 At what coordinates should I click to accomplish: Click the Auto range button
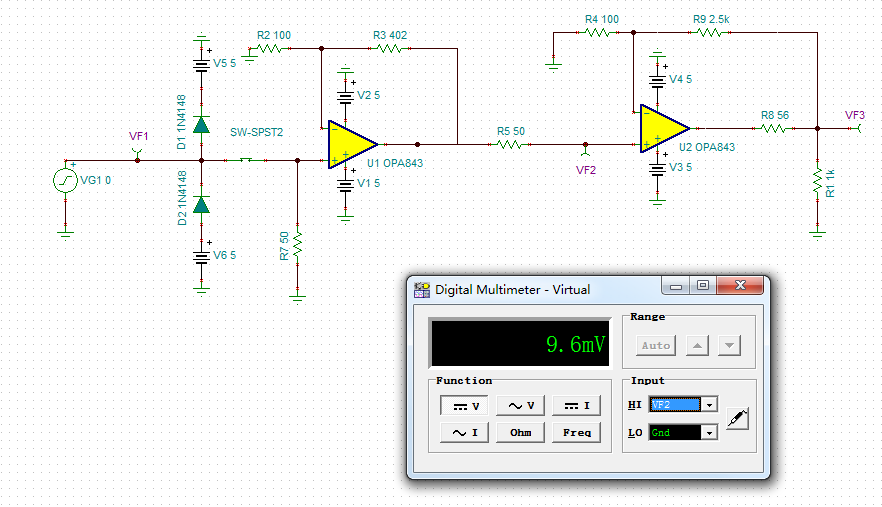coord(656,346)
